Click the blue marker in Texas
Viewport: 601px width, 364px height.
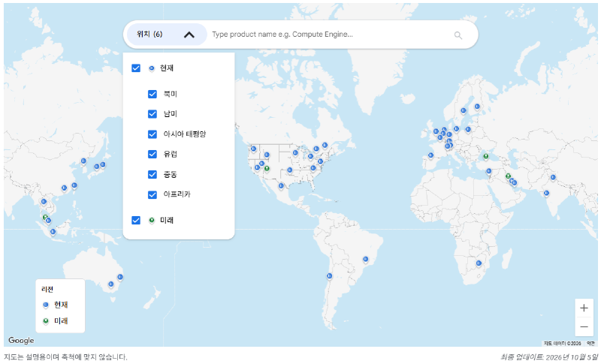[x=290, y=170]
